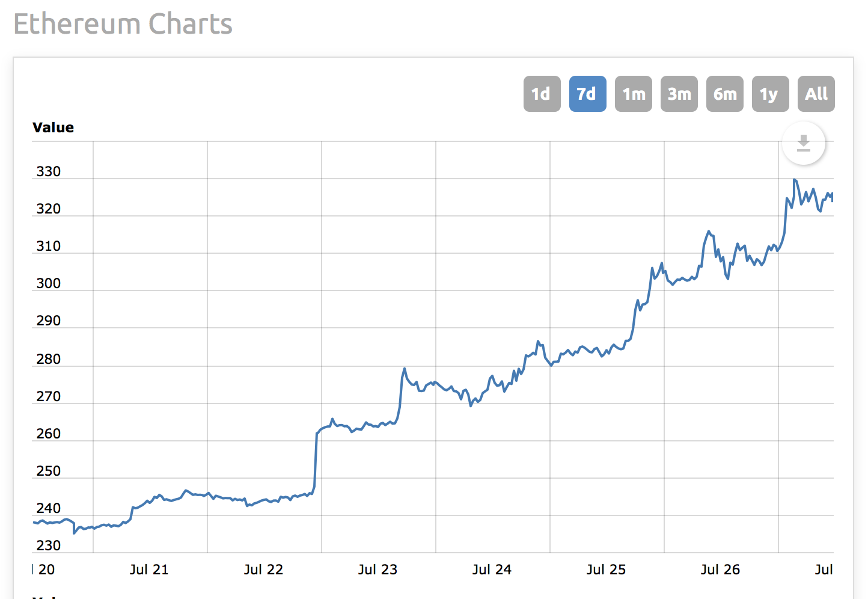The image size is (868, 599).
Task: Show the 1m chart range
Action: [x=633, y=94]
